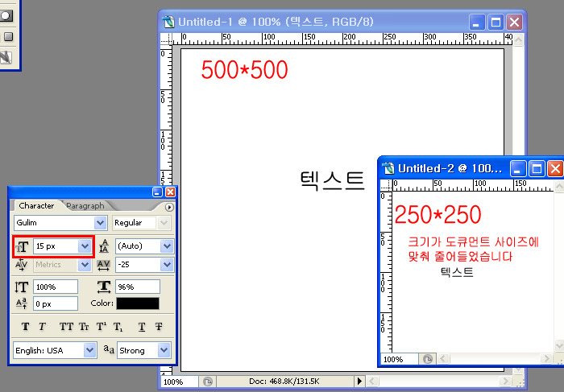Screen dimensions: 564x392
Task: Click the anti-aliasing aa icon
Action: point(109,349)
